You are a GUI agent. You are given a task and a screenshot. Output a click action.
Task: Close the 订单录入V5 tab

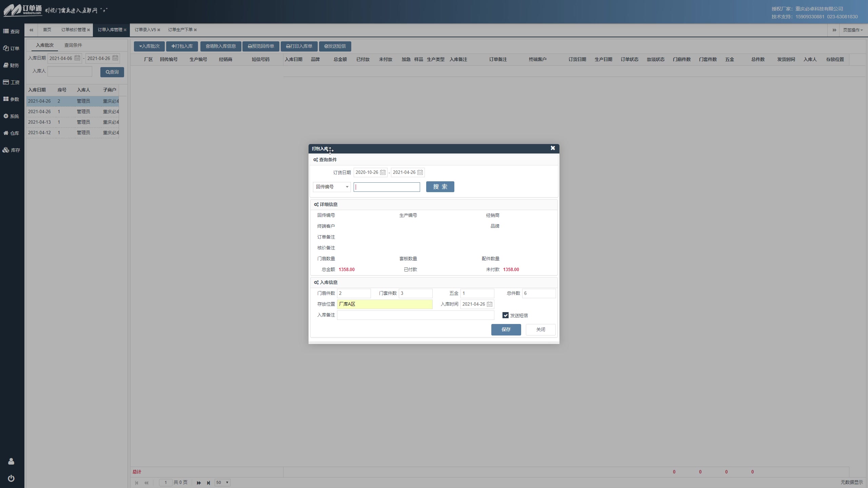(159, 30)
